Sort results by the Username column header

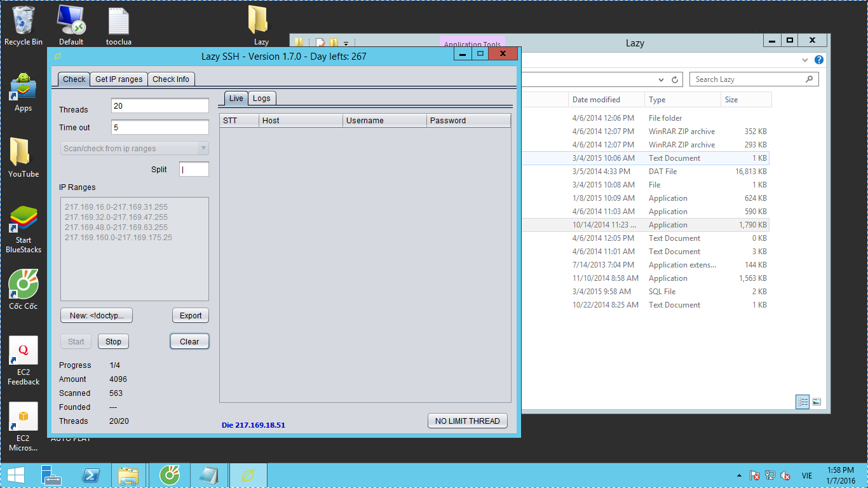tap(385, 120)
